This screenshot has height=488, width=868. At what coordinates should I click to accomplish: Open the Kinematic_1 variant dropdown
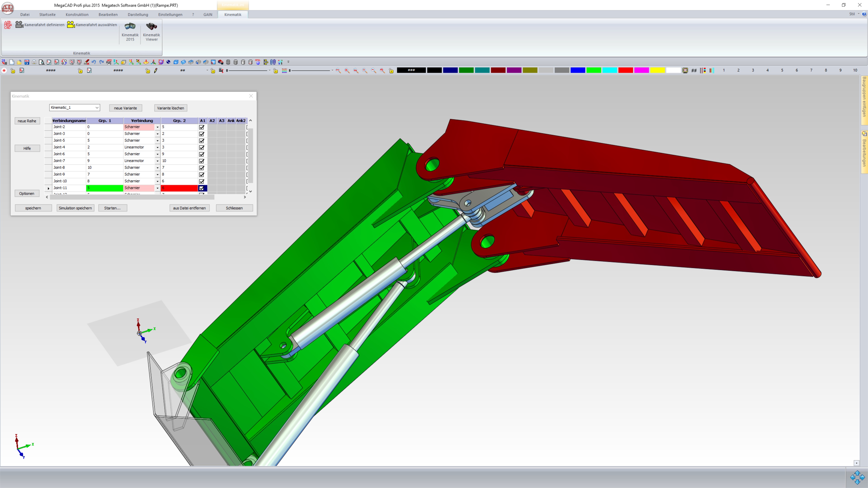point(97,108)
